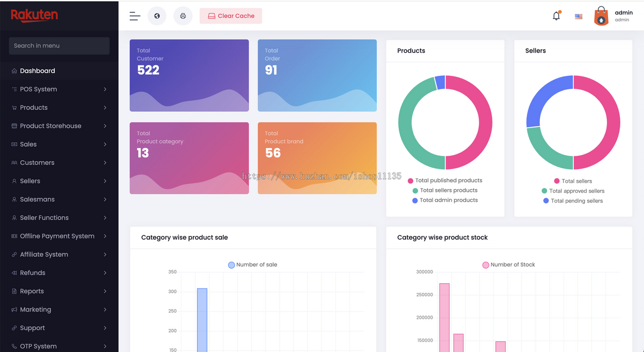The image size is (644, 352).
Task: Open the Support menu label
Action: point(32,328)
